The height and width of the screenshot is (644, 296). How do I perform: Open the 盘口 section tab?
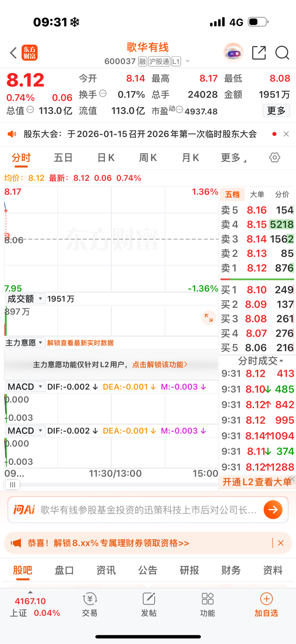click(64, 570)
